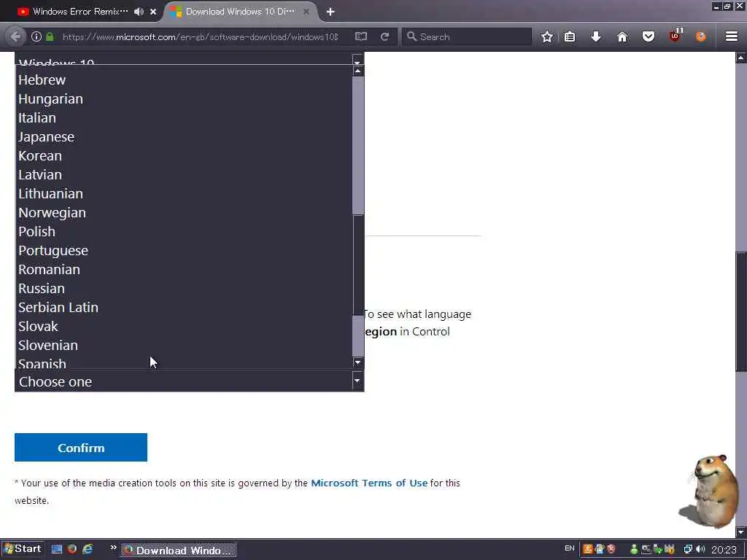
Task: Open the Downloads arrow in the toolbar
Action: click(596, 36)
